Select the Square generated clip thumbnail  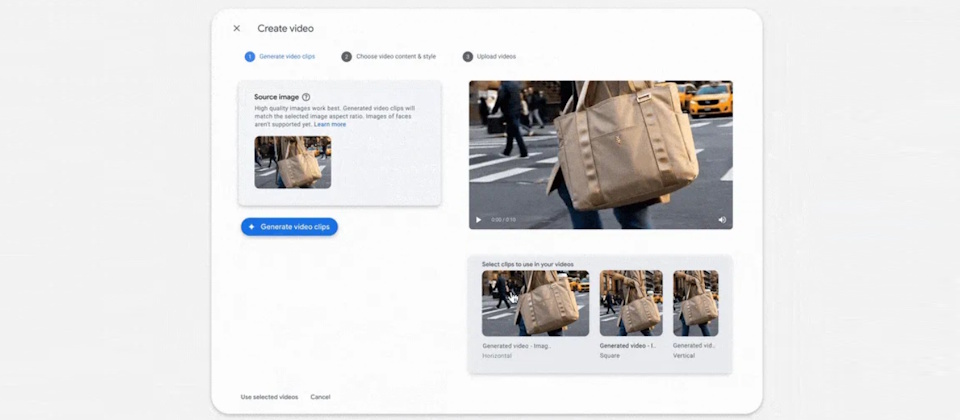point(630,303)
